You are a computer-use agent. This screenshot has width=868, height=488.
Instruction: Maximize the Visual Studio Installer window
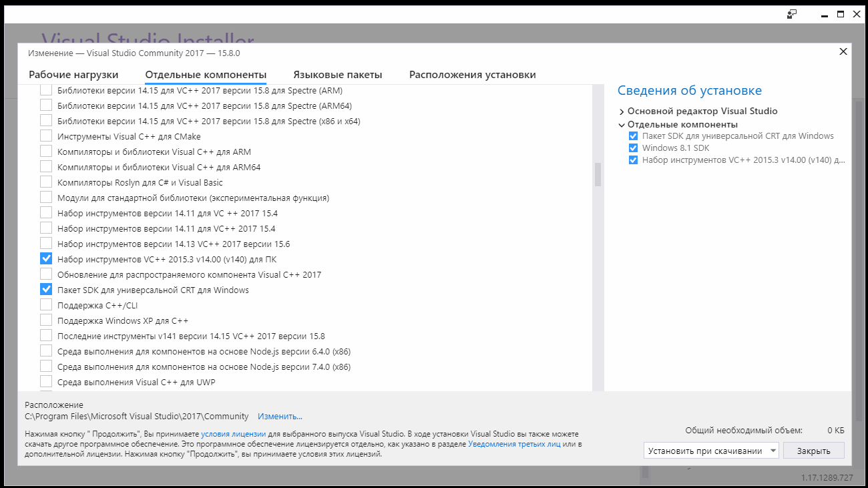coord(841,13)
